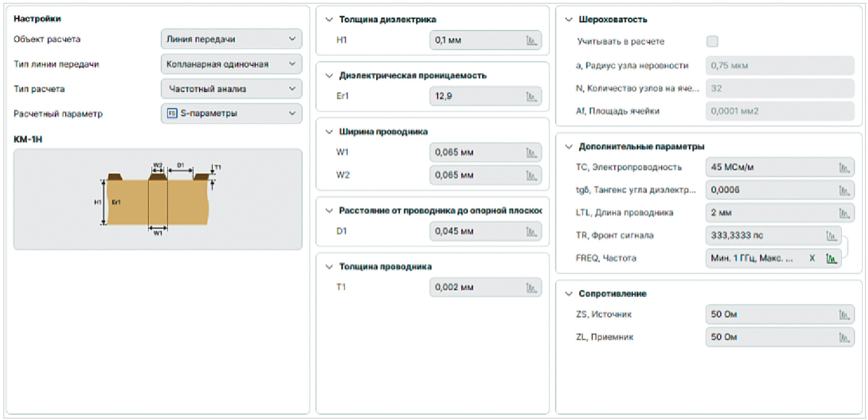Collapse the Диэлектрическая проницаемость section
Image resolution: width=868 pixels, height=420 pixels.
coord(329,75)
